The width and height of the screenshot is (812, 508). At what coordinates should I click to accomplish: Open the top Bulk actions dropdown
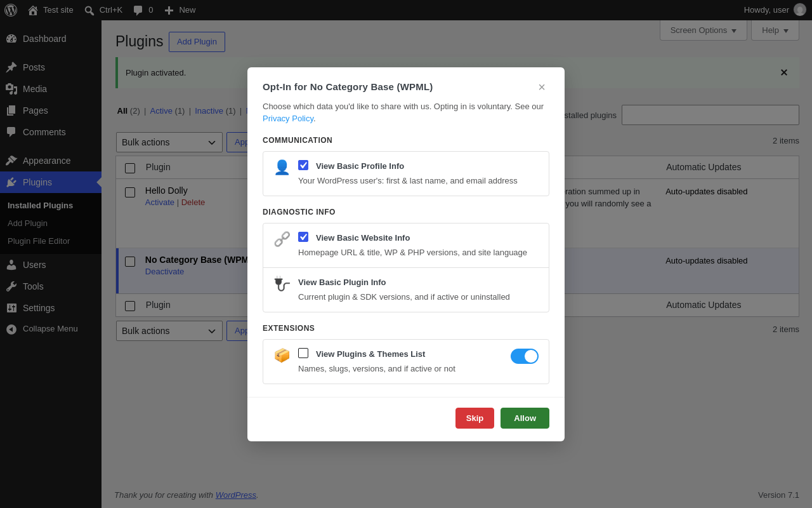pyautogui.click(x=169, y=142)
